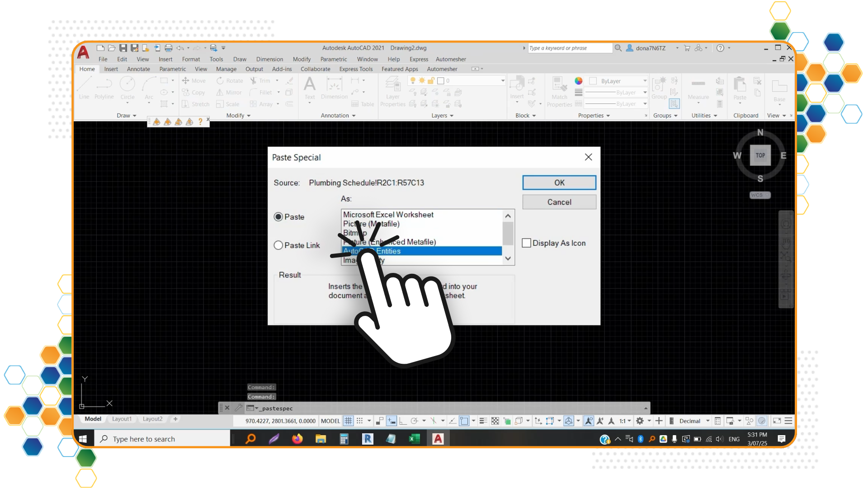
Task: Click the MODEL space button in status bar
Action: click(330, 421)
